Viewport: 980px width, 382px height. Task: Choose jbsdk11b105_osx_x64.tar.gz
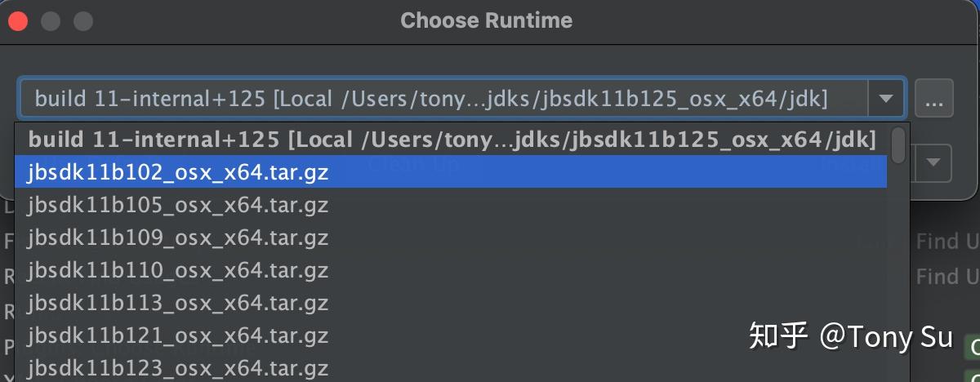451,204
